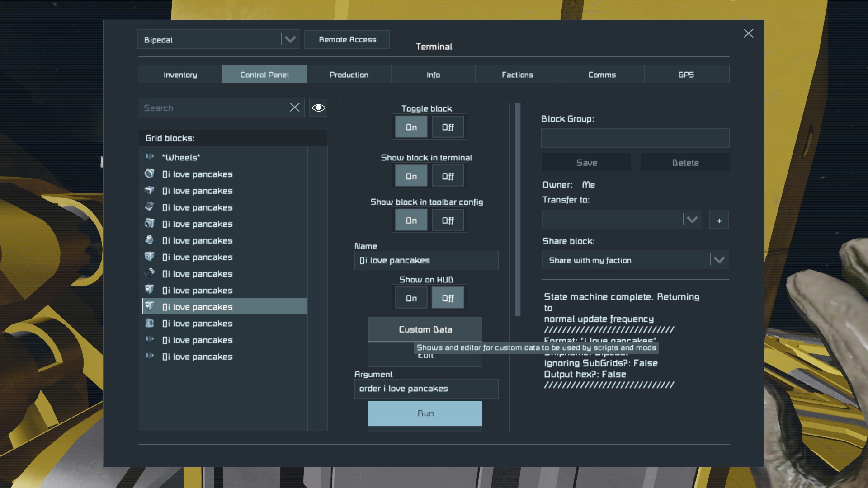Toggle hidden blocks with the eye icon
Viewport: 868px width, 488px height.
[318, 108]
